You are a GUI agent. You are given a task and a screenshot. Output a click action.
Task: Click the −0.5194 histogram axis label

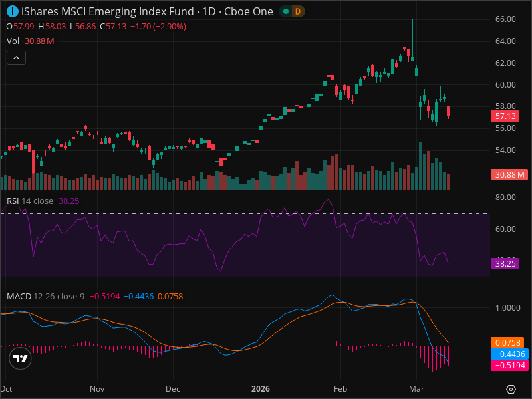(509, 365)
